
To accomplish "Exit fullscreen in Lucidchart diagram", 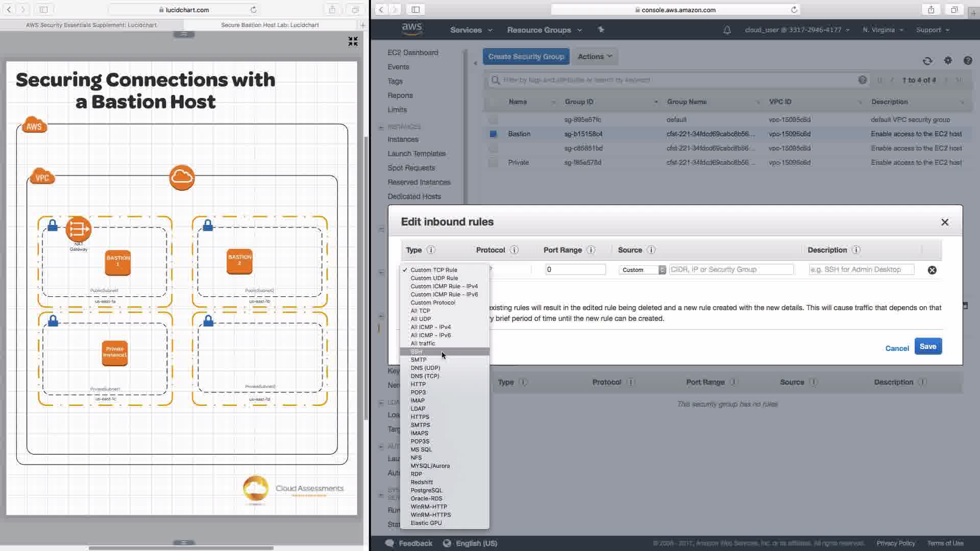I will 353,41.
